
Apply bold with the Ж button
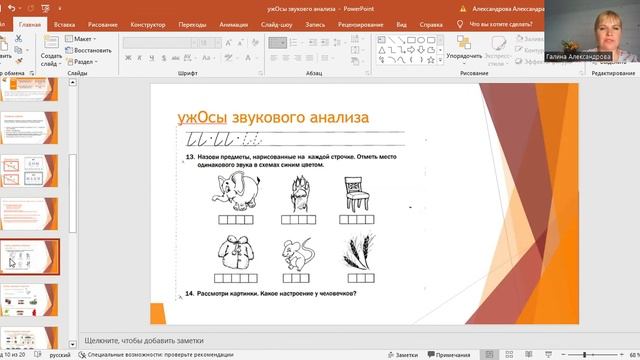(x=128, y=58)
